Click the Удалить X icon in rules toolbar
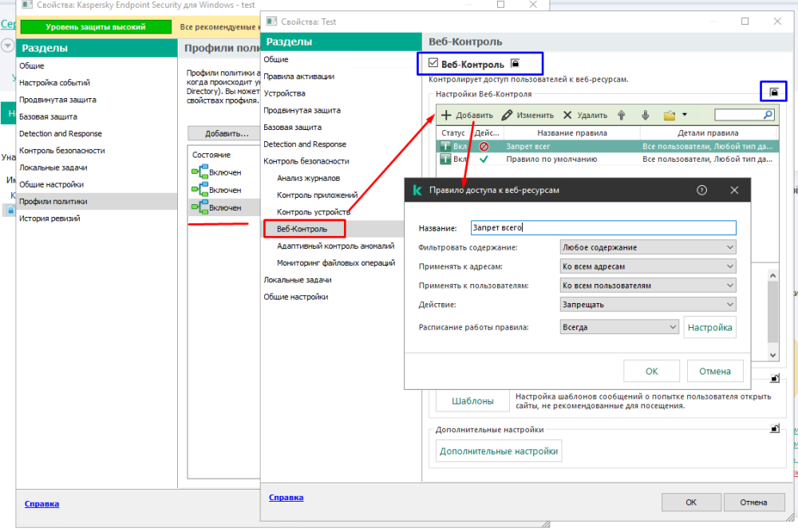798x532 pixels. [567, 115]
